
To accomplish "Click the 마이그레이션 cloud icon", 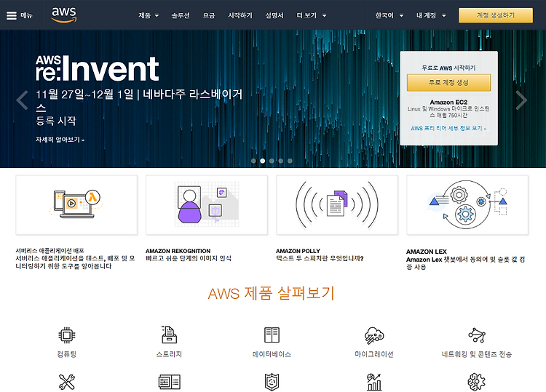I will (x=374, y=335).
